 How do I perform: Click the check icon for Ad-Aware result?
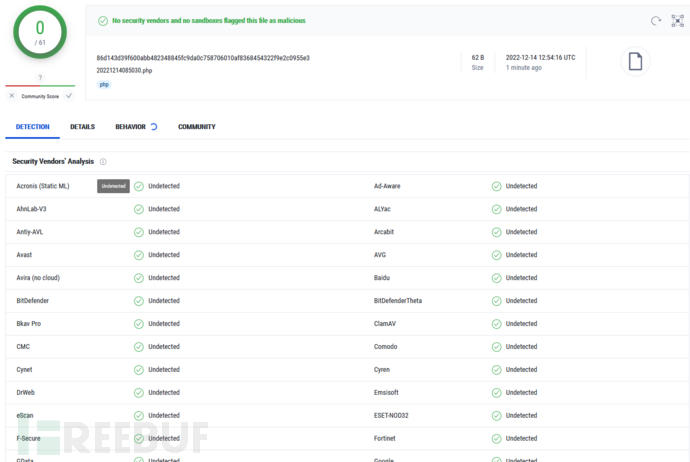point(496,186)
